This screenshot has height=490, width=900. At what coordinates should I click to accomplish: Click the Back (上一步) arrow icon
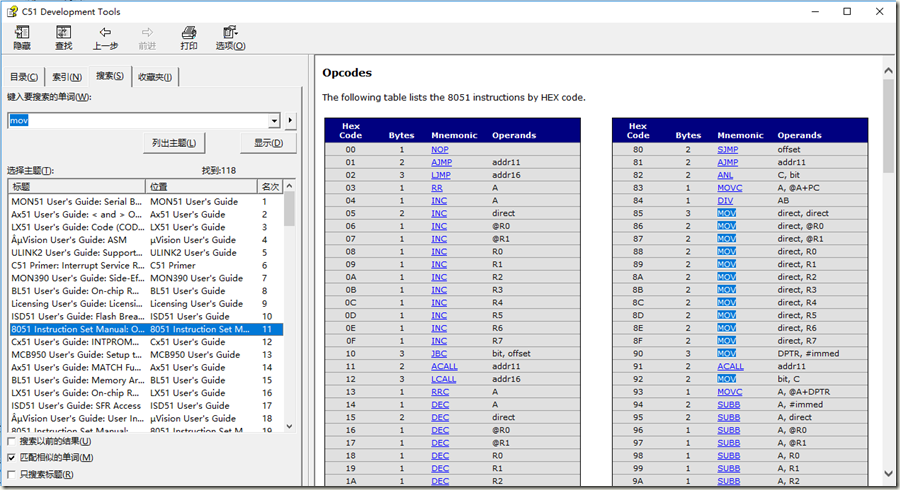105,33
